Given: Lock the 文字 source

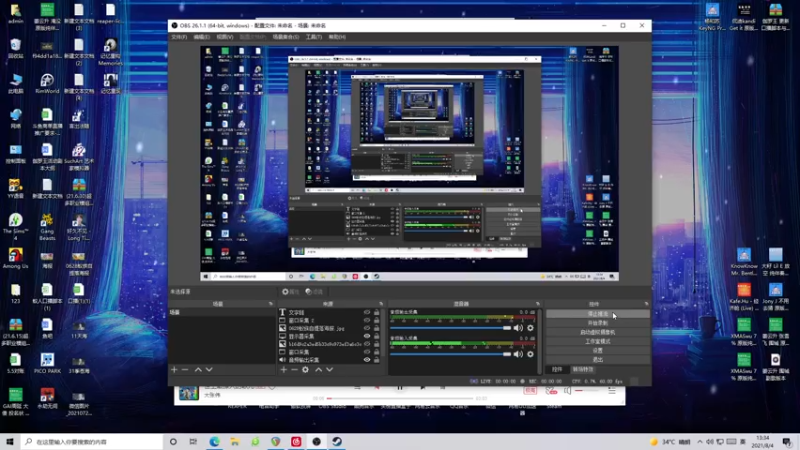Looking at the screenshot, I should coord(377,312).
